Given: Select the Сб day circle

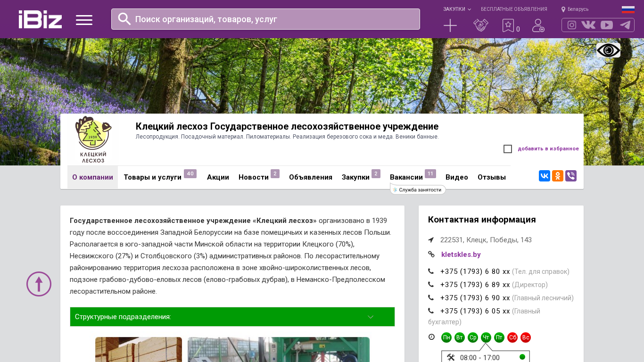Looking at the screenshot, I should (512, 337).
